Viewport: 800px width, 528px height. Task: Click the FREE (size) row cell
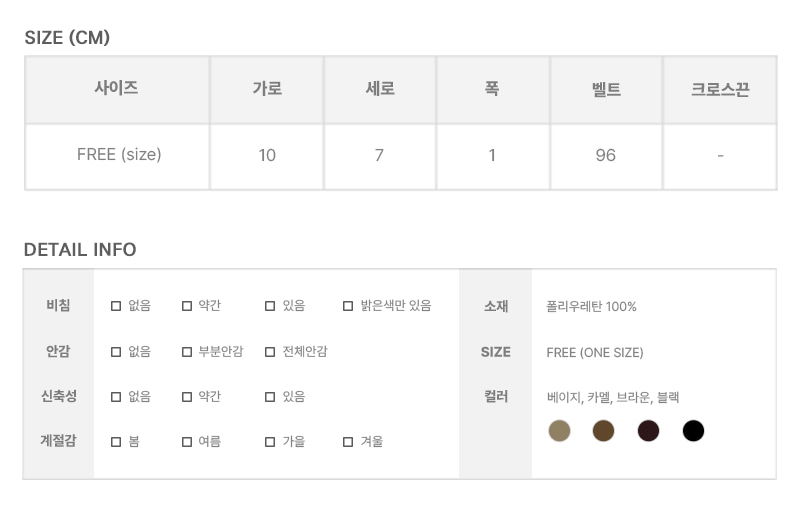click(x=118, y=155)
